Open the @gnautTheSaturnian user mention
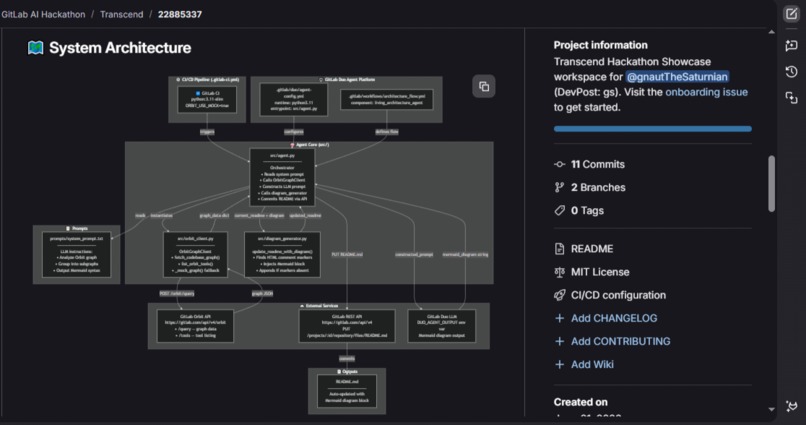806x425 pixels. [677, 77]
